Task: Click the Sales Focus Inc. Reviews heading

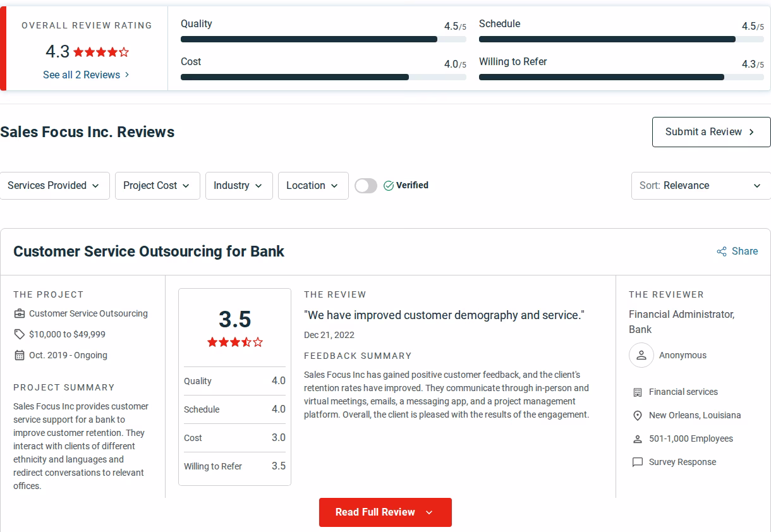Action: pyautogui.click(x=87, y=132)
